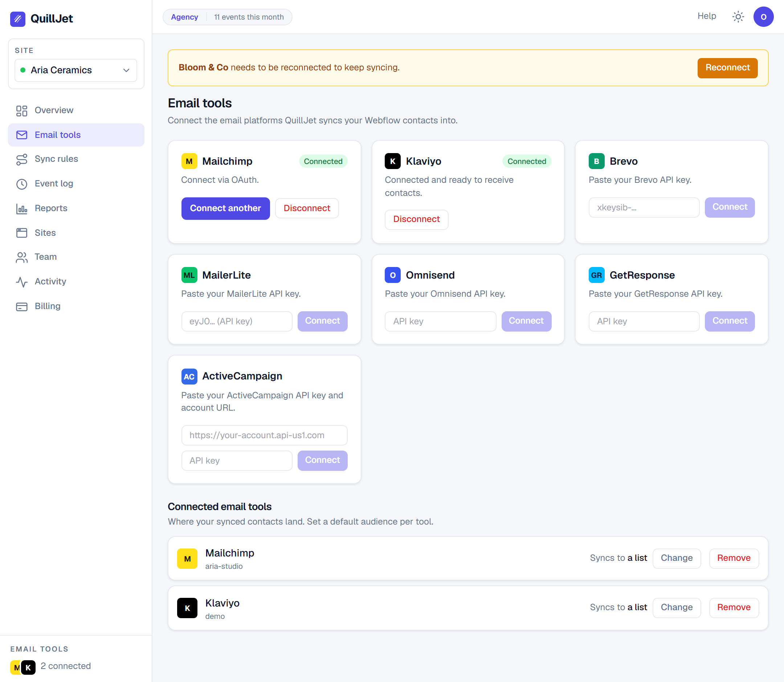Click the Help link

tap(707, 16)
